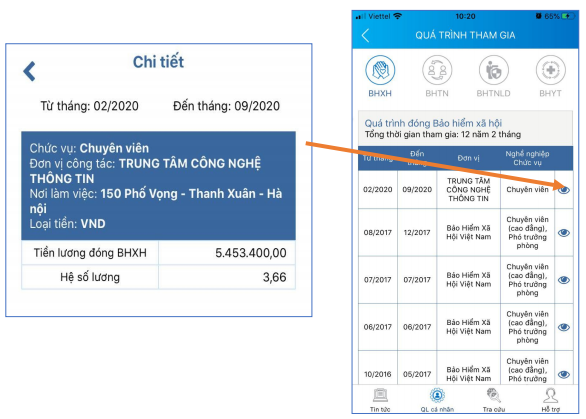
Task: View details for 06/2017 row
Action: coord(564,327)
